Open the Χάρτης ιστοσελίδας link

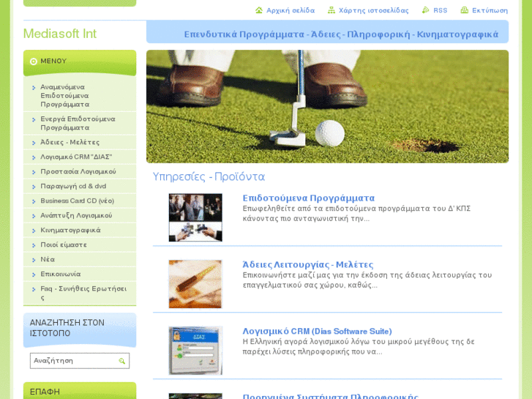373,10
